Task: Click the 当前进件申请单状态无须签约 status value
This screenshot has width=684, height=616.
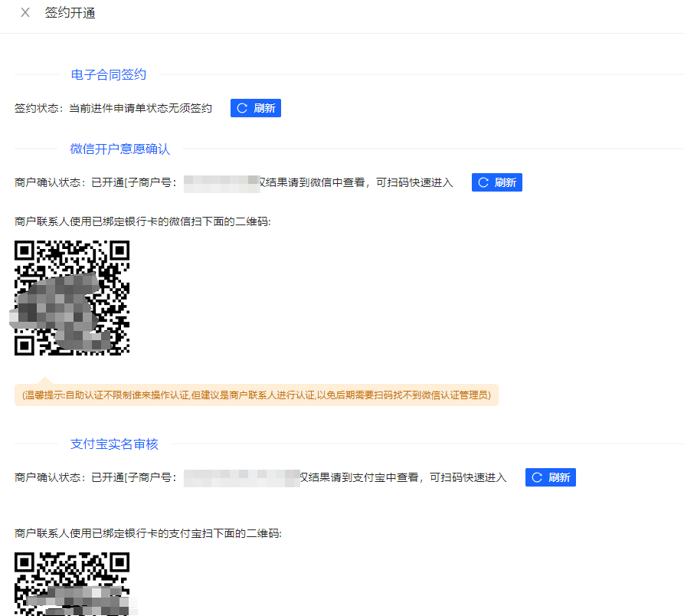Action: [140, 109]
